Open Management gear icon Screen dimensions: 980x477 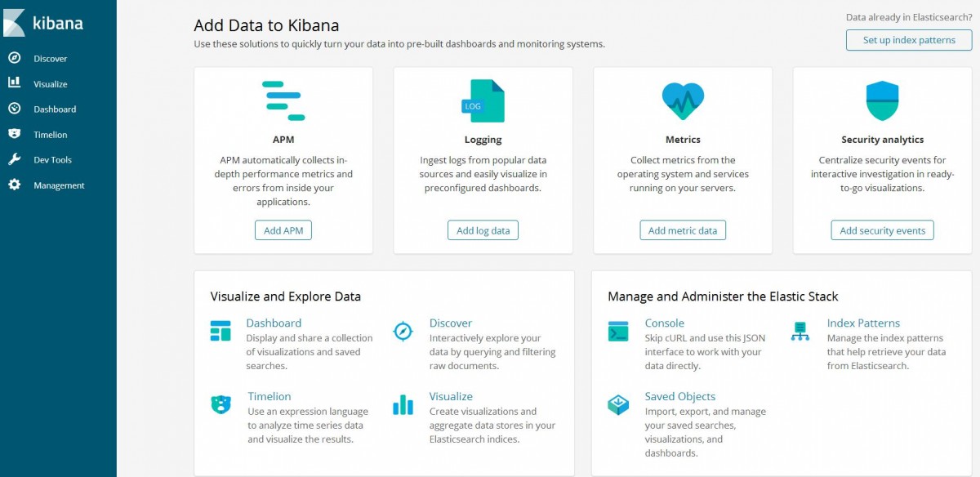[14, 185]
